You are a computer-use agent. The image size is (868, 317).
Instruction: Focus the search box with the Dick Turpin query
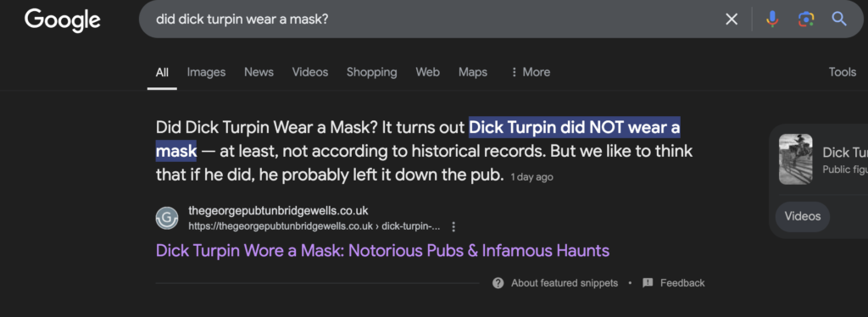click(x=431, y=19)
